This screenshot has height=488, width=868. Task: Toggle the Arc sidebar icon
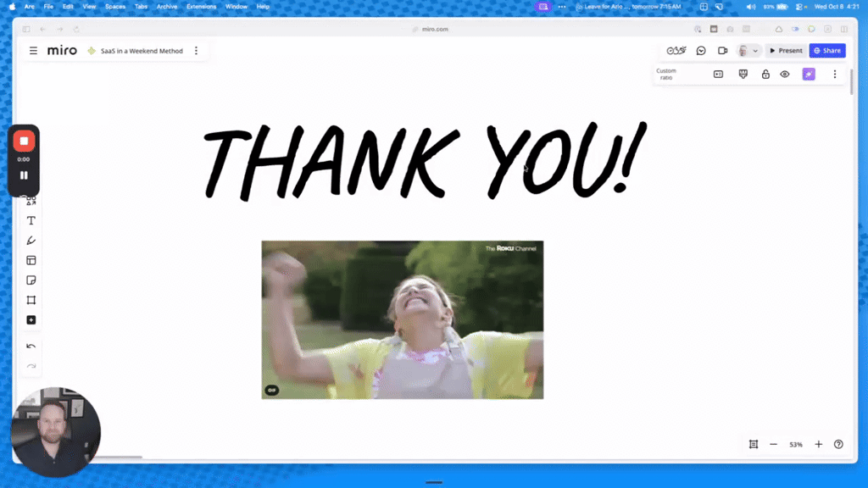26,30
